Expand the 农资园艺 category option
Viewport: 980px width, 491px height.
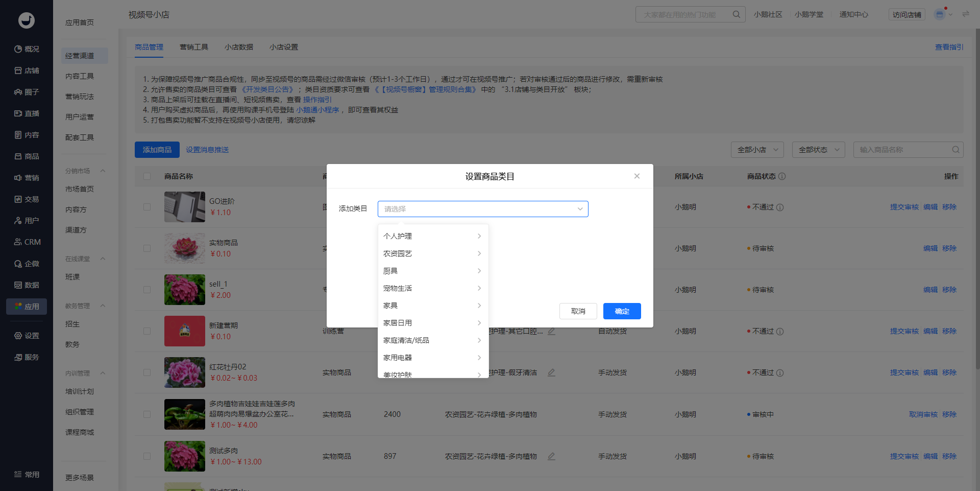(433, 253)
